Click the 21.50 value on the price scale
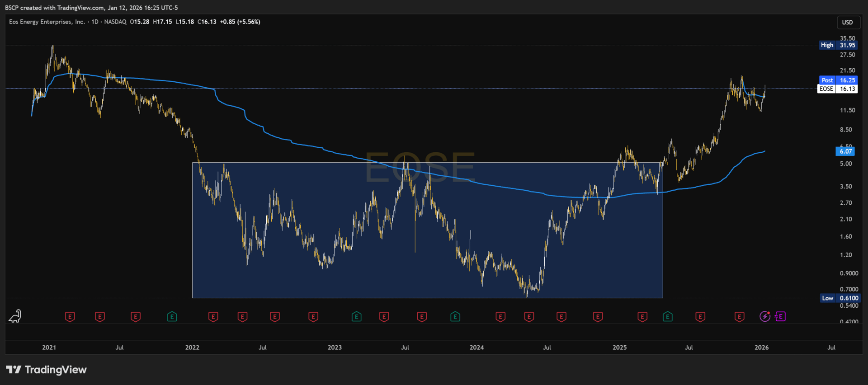 point(848,70)
